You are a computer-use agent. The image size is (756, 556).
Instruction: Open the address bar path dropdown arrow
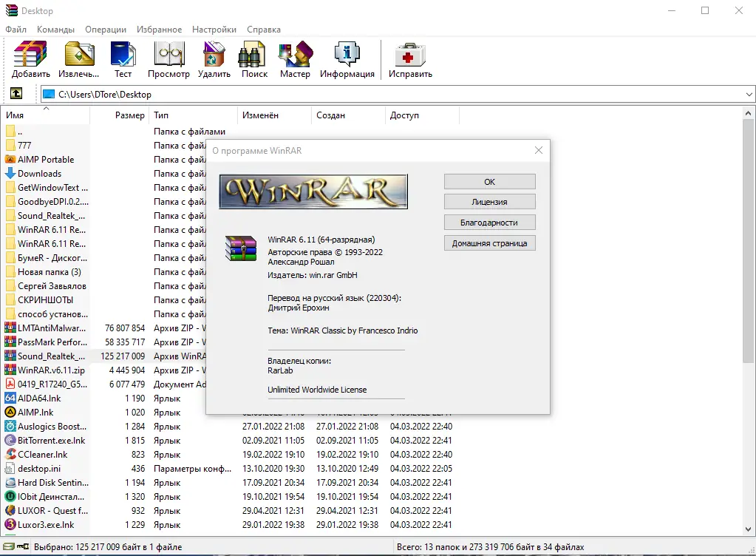749,95
